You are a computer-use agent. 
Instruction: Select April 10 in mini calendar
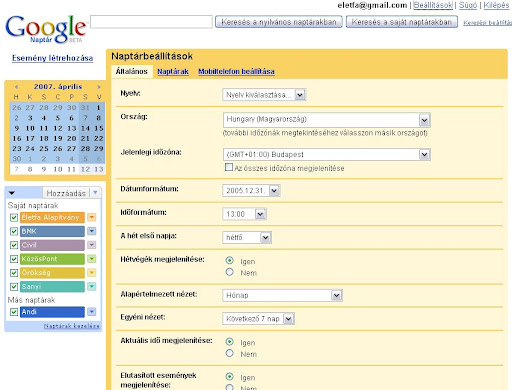point(30,128)
